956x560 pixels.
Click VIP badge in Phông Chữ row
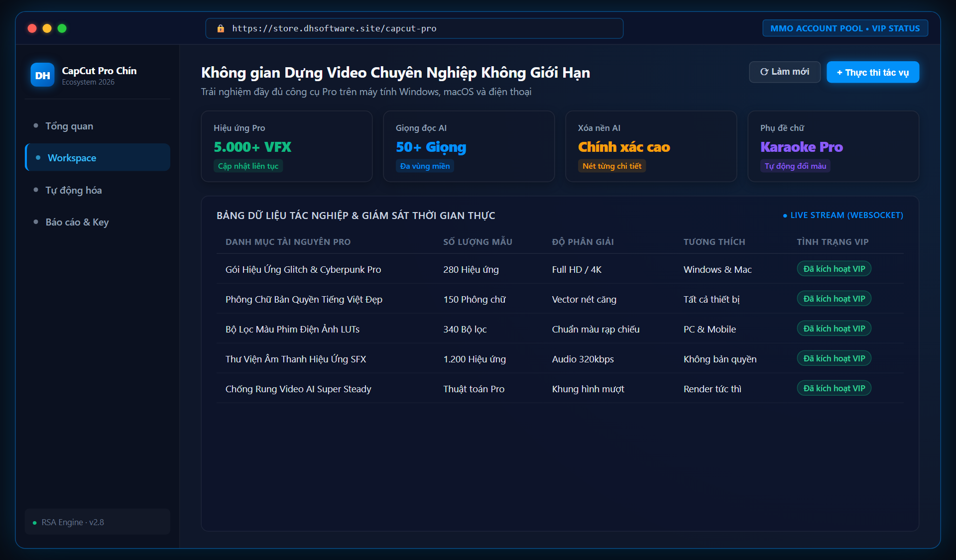(834, 299)
